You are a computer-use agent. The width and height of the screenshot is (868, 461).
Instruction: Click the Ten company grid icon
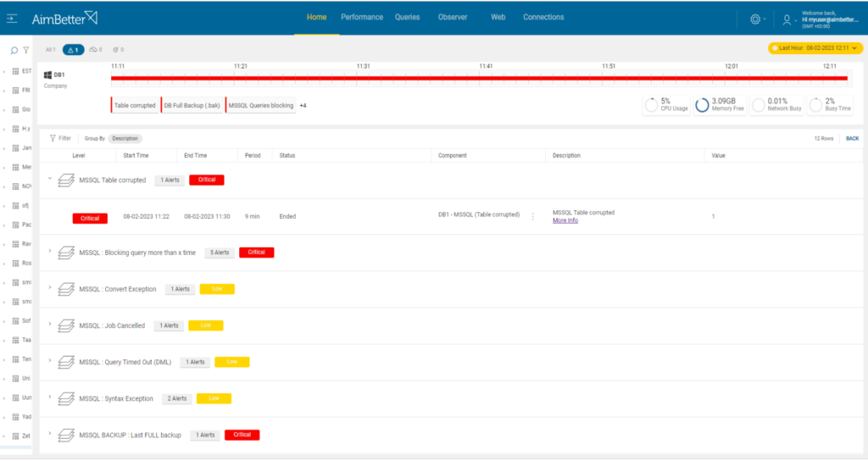[x=15, y=359]
